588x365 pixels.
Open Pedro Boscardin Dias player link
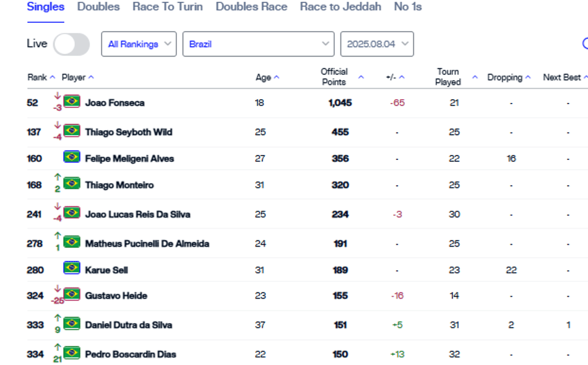[x=131, y=354]
